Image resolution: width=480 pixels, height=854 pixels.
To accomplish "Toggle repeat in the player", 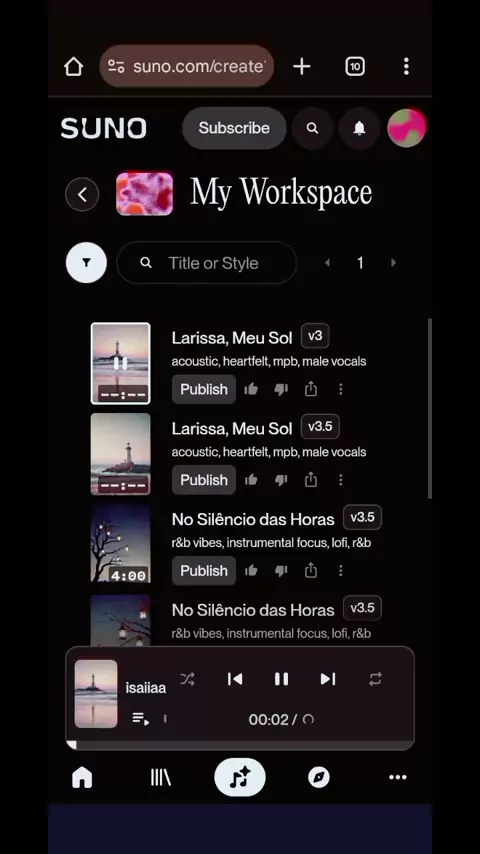I will pos(375,679).
